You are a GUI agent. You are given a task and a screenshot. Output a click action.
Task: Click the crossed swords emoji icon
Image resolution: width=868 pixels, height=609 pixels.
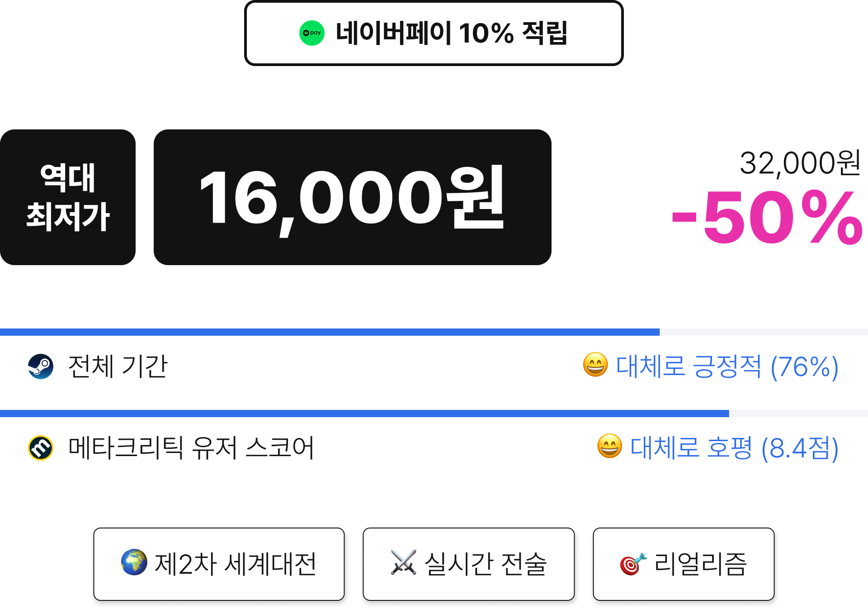click(x=403, y=562)
